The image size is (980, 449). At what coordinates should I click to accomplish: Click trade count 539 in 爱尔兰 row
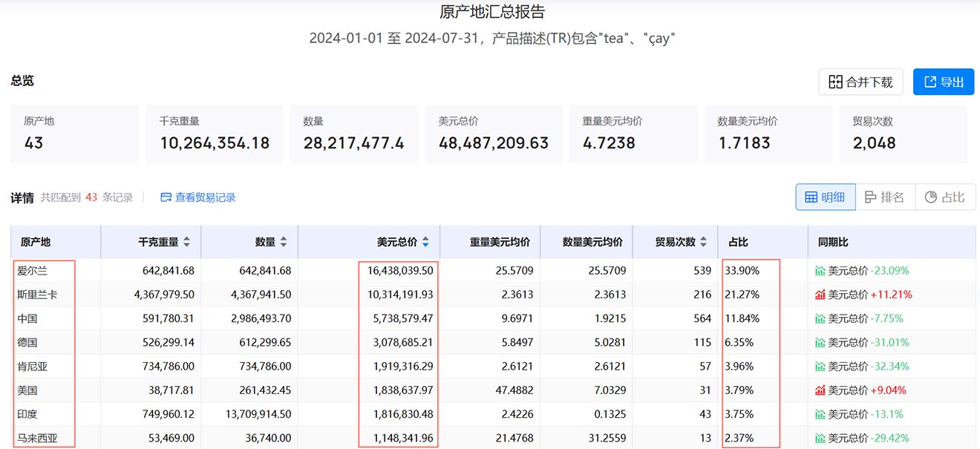702,271
